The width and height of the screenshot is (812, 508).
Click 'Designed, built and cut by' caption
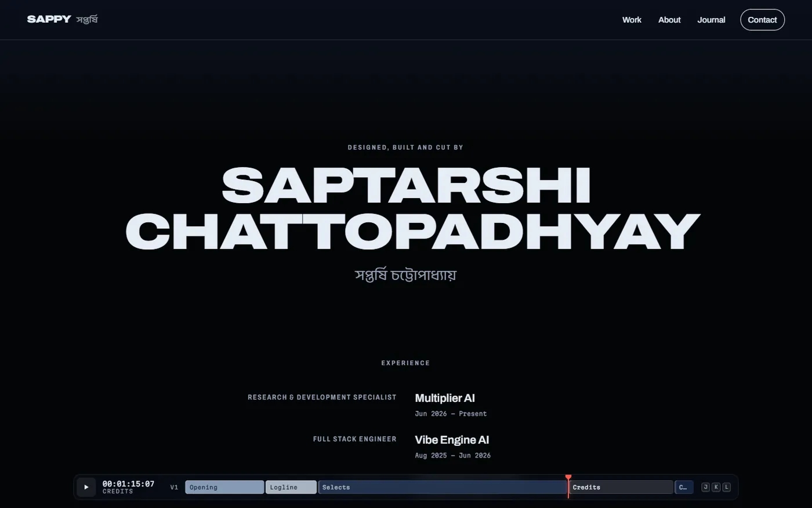point(405,147)
